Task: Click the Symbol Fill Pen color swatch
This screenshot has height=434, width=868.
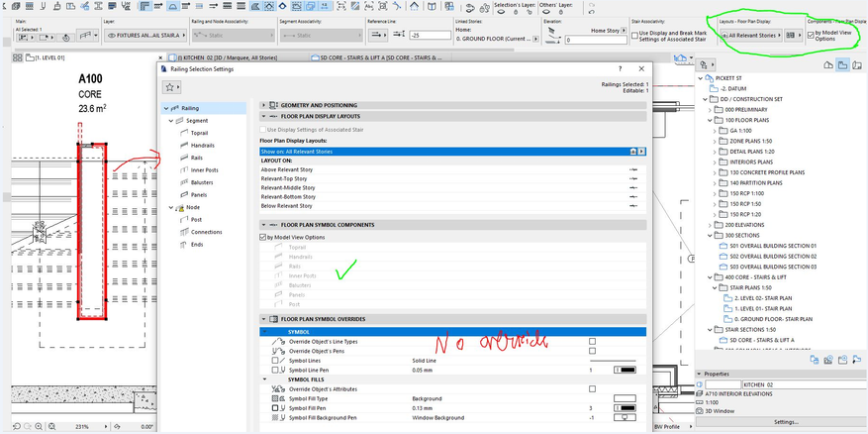Action: [x=625, y=408]
